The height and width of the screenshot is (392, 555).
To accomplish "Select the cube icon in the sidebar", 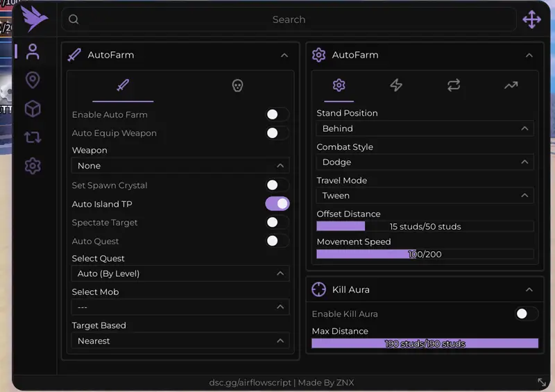I will tap(33, 109).
